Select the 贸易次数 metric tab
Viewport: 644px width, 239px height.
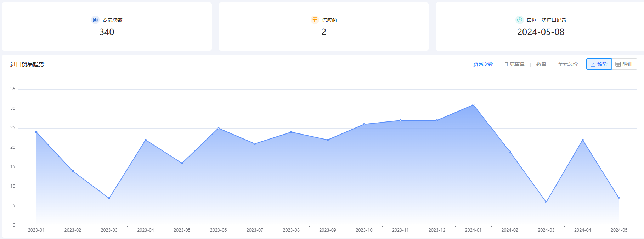pyautogui.click(x=483, y=64)
